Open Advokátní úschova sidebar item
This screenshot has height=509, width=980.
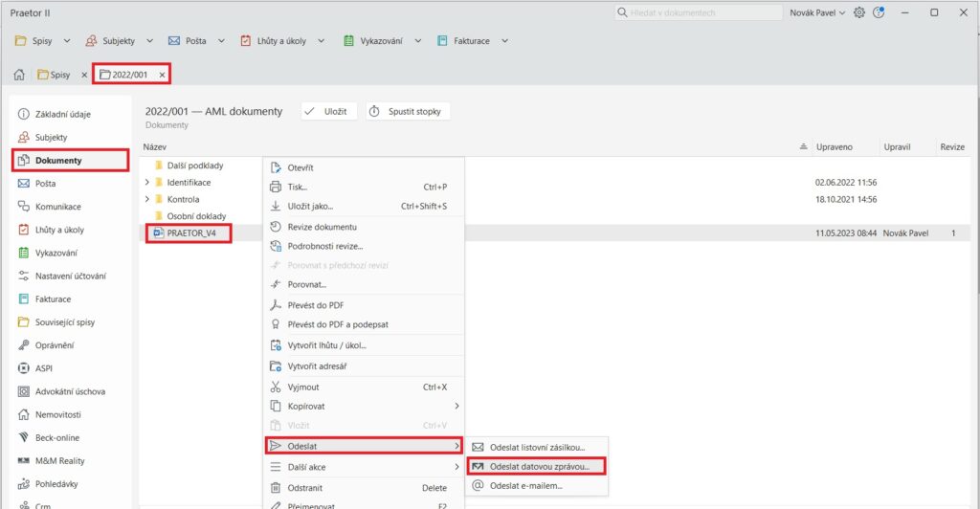coord(70,391)
